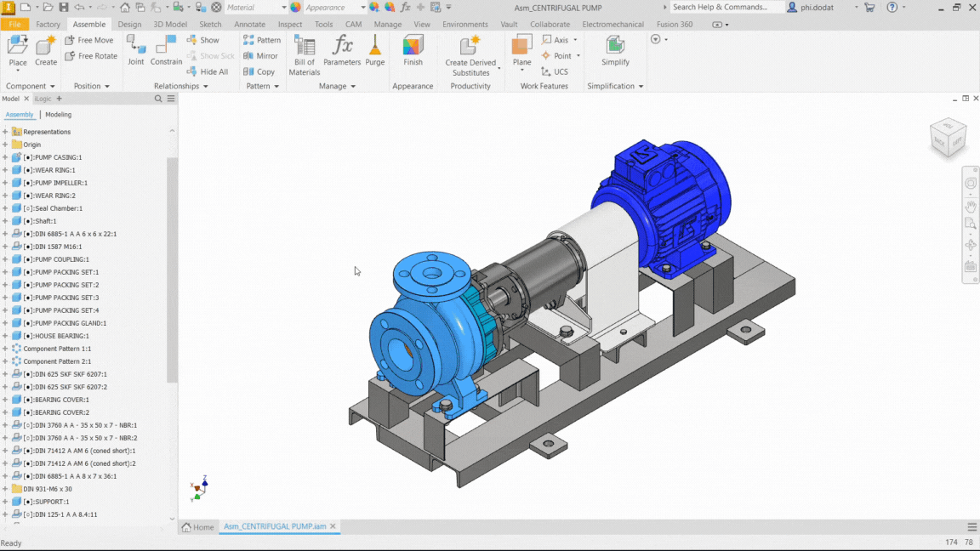The width and height of the screenshot is (980, 551).
Task: Activate the Joint tool
Action: click(x=135, y=50)
